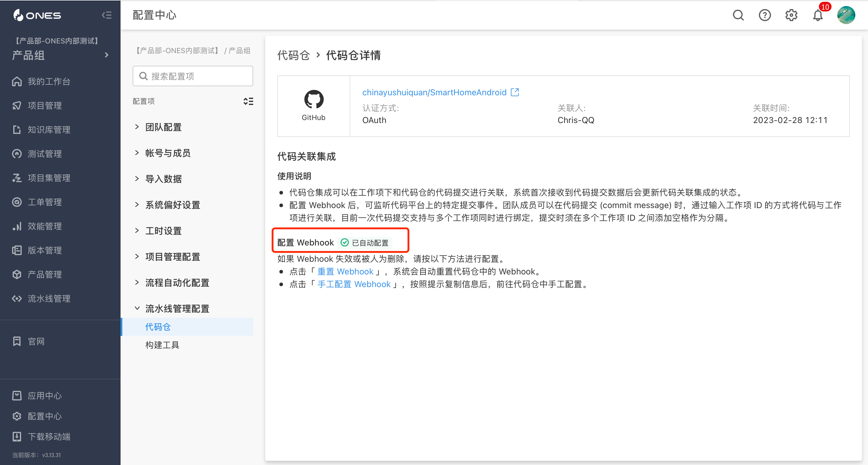Open 测试管理 in sidebar

point(45,154)
